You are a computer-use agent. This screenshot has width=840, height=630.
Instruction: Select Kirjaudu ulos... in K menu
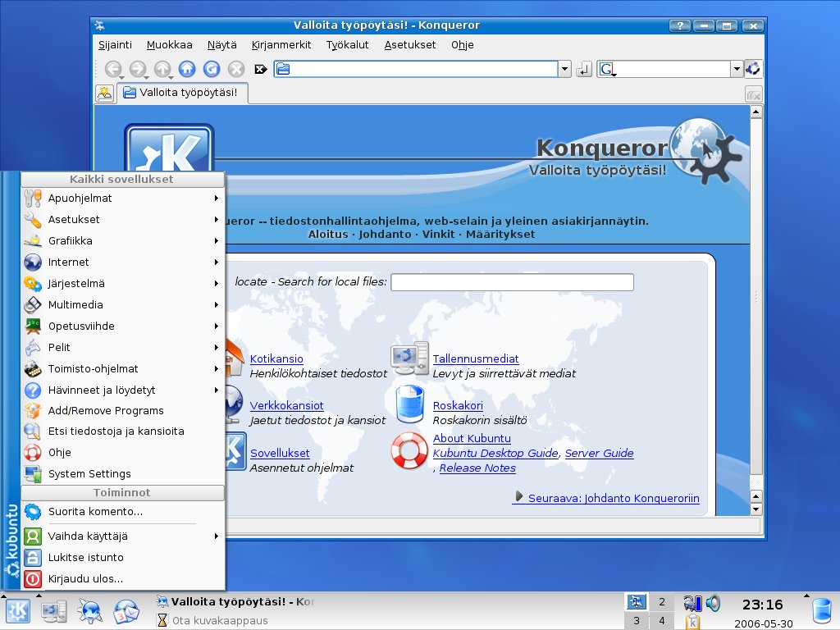point(123,578)
